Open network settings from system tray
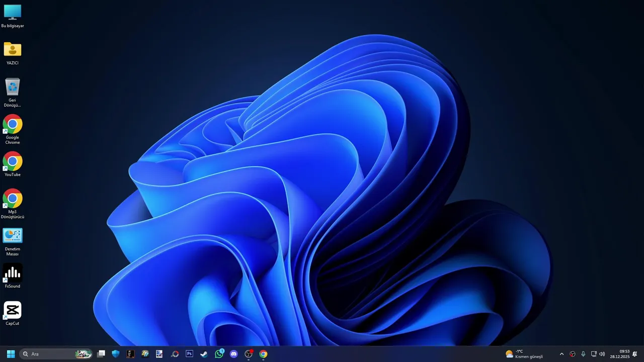Viewport: 644px width, 362px height. (x=594, y=354)
